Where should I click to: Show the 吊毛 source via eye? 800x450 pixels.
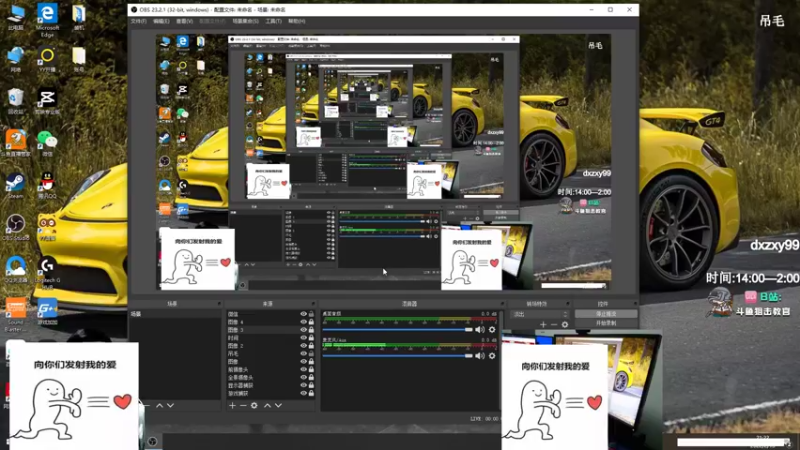304,354
